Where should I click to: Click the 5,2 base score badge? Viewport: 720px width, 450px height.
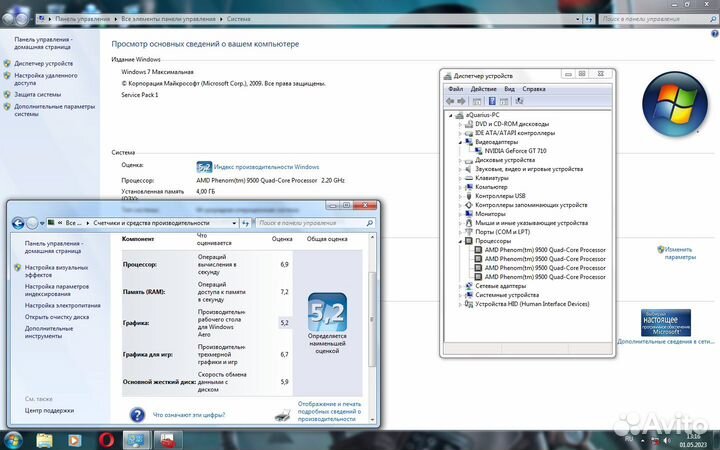(x=327, y=312)
